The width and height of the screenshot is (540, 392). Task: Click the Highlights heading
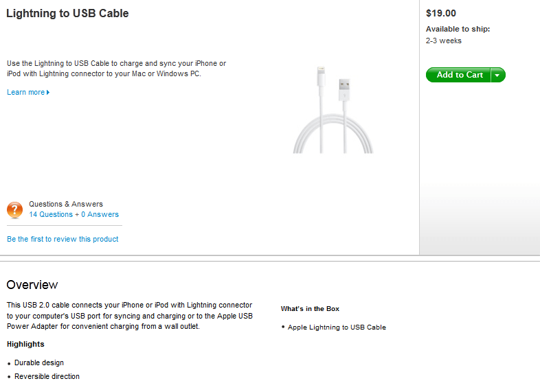click(25, 344)
